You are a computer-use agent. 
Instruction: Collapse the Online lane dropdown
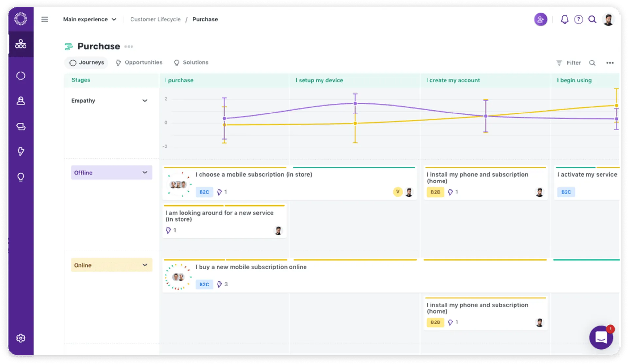tap(112, 265)
